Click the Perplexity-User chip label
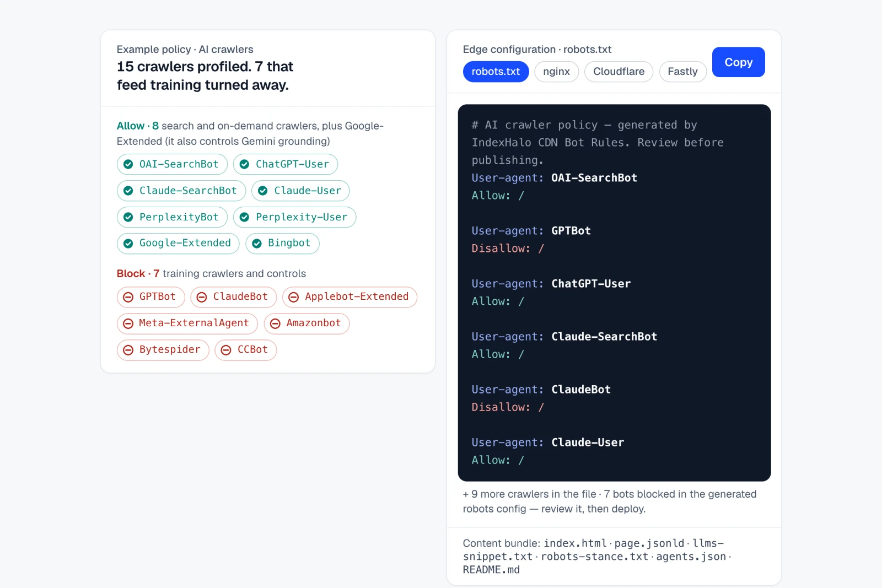This screenshot has width=882, height=588. click(302, 217)
